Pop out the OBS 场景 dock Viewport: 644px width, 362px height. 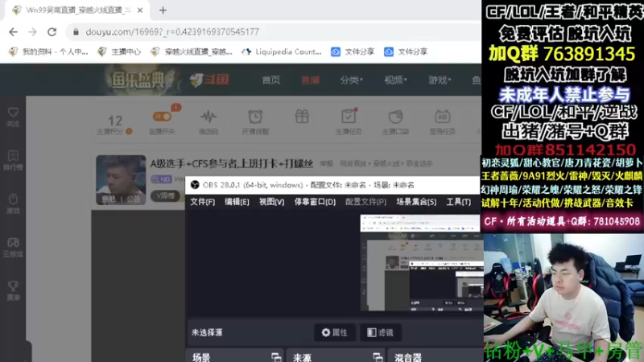pyautogui.click(x=276, y=357)
